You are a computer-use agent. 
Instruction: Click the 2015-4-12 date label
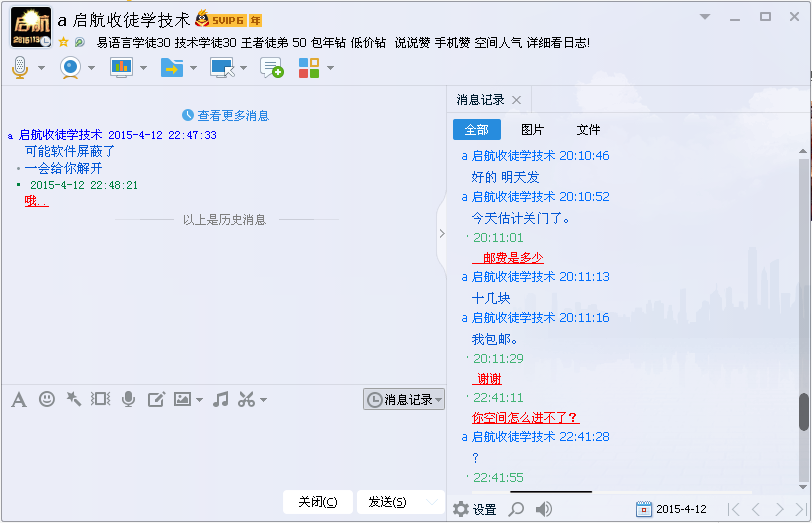click(x=681, y=509)
